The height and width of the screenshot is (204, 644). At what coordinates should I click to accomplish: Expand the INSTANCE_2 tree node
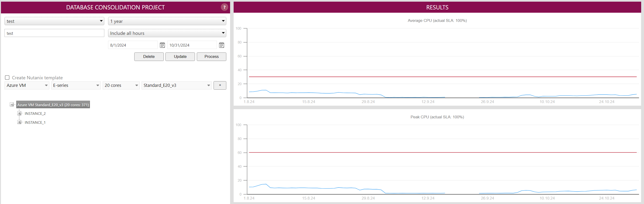19,113
